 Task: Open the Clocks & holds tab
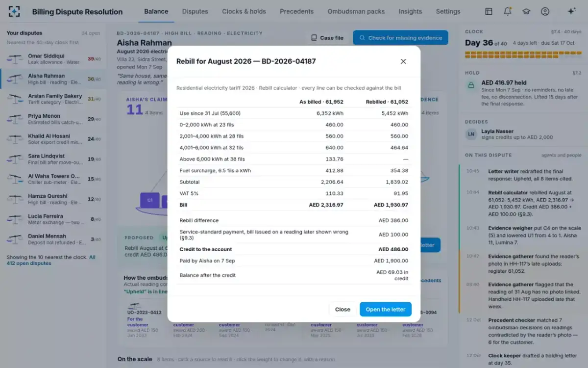point(244,11)
